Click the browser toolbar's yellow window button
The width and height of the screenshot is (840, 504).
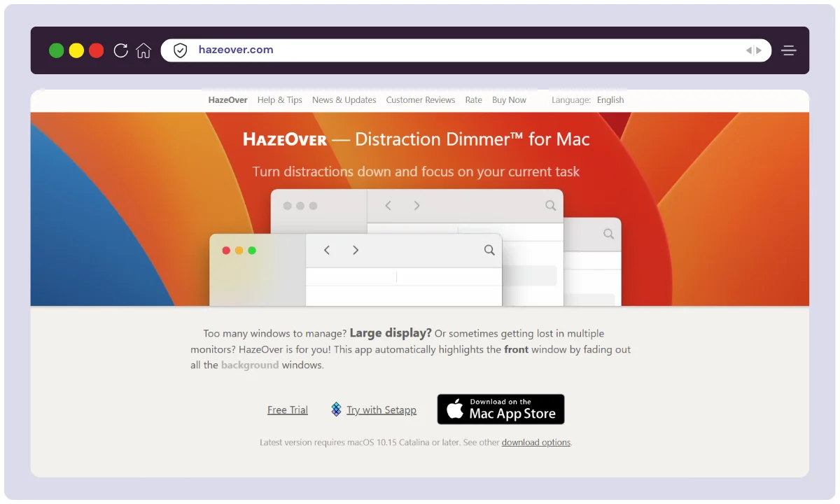pyautogui.click(x=76, y=50)
